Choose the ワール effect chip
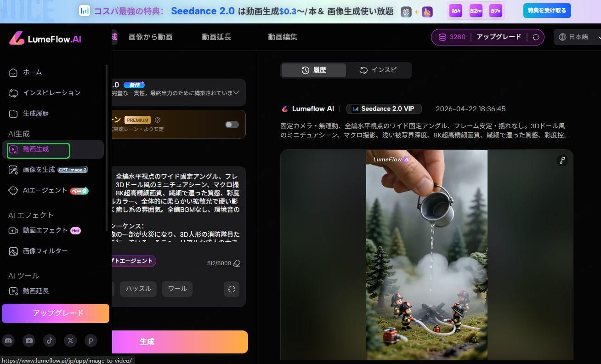Viewport: 601px width, 364px height. coord(177,289)
